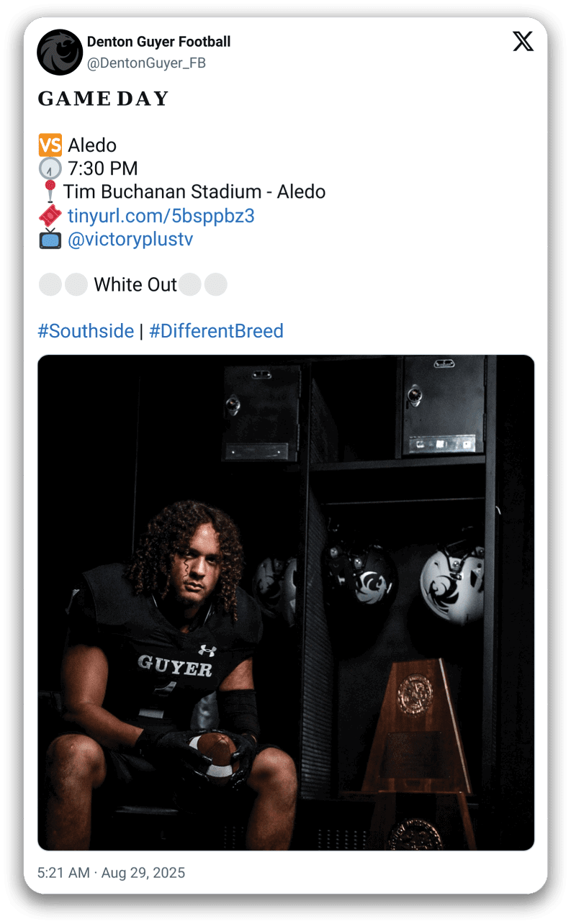The height and width of the screenshot is (924, 571).
Task: Click the leftmost white circle emoji
Action: (x=50, y=285)
